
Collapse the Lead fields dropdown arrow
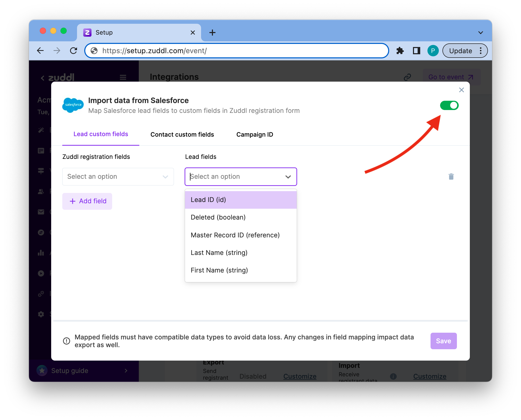[288, 177]
